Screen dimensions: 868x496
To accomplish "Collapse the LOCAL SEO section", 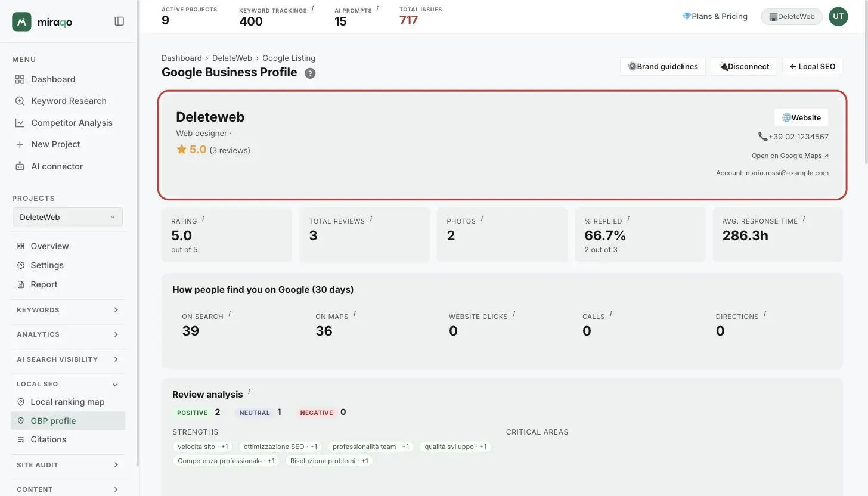I will 68,384.
